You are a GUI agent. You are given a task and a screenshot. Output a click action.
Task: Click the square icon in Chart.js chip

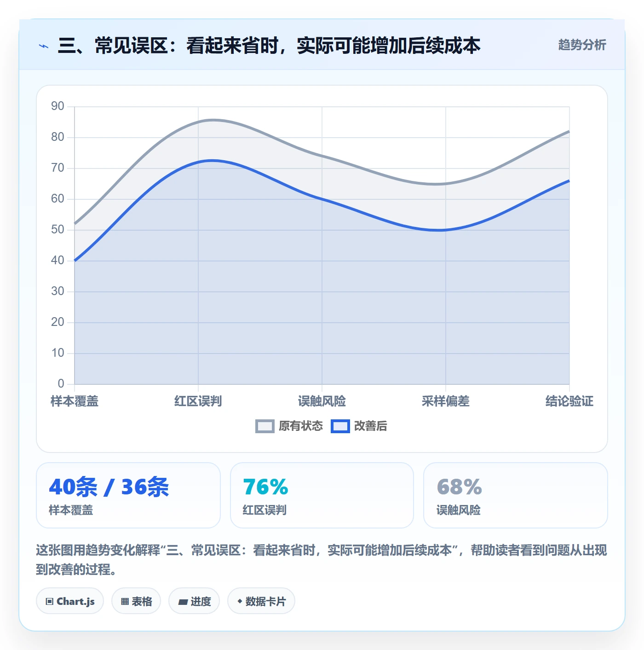click(50, 601)
